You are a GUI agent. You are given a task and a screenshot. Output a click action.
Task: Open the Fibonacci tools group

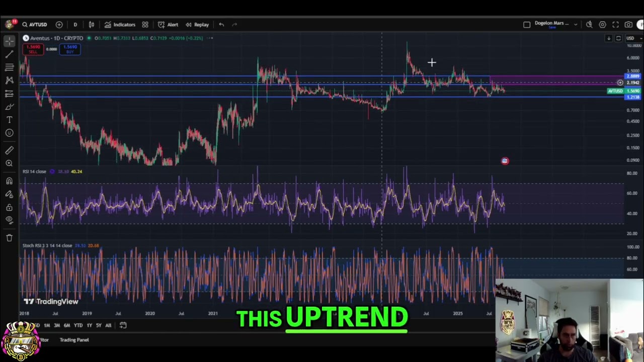9,67
